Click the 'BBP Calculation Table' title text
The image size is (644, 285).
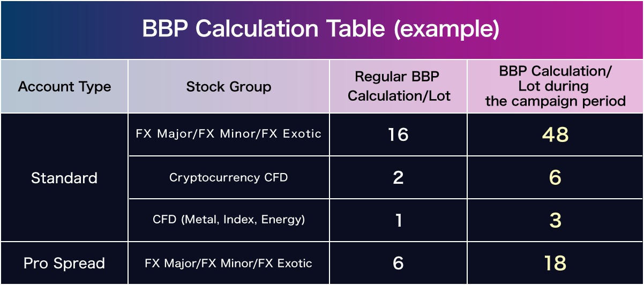pos(263,29)
